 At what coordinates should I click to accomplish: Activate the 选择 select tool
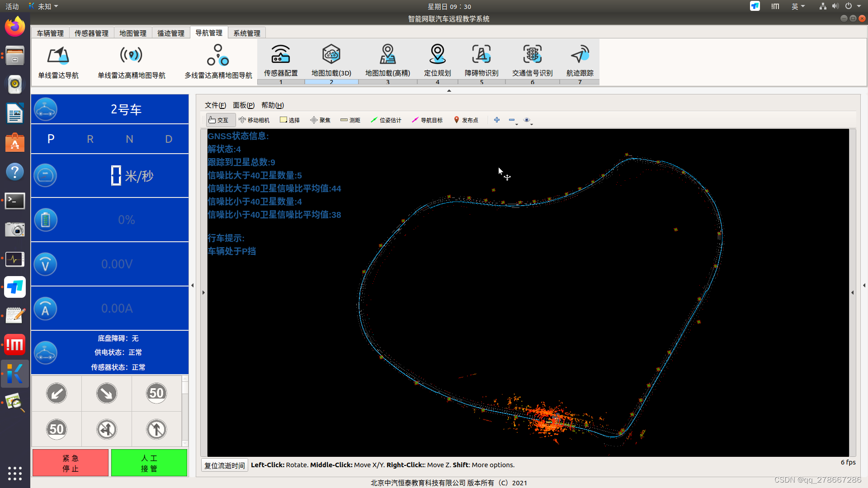click(x=290, y=120)
